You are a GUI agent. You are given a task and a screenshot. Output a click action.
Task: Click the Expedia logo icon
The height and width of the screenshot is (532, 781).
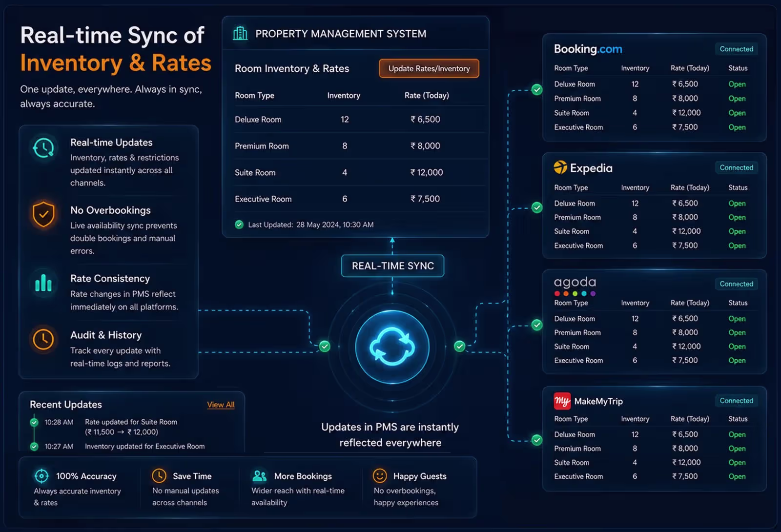560,167
